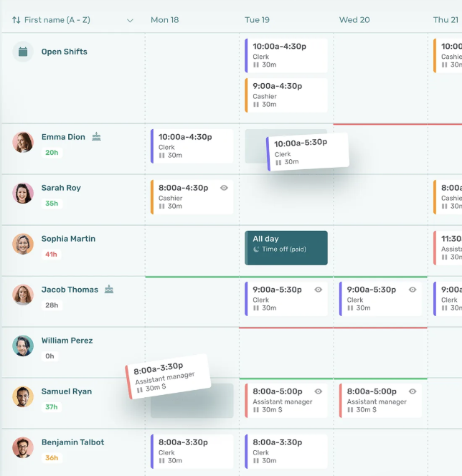This screenshot has height=476, width=462.
Task: Open Emma Dion's Monday 10:00a-4:30p Clerk shift
Action: coord(192,146)
